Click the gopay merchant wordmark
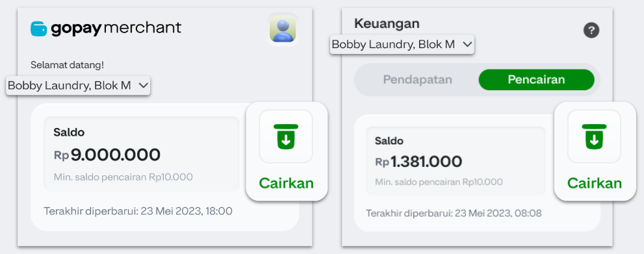644x254 pixels. [116, 29]
